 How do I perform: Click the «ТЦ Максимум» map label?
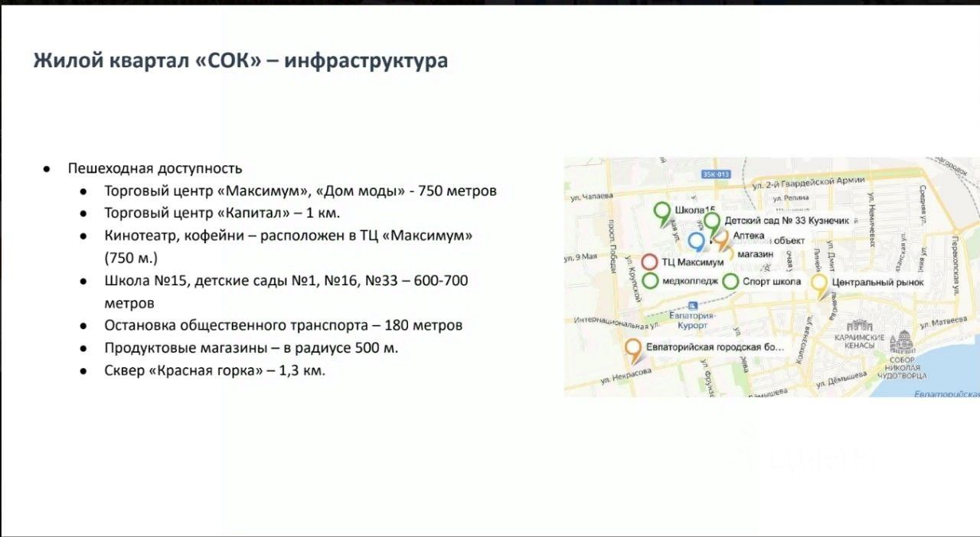693,262
